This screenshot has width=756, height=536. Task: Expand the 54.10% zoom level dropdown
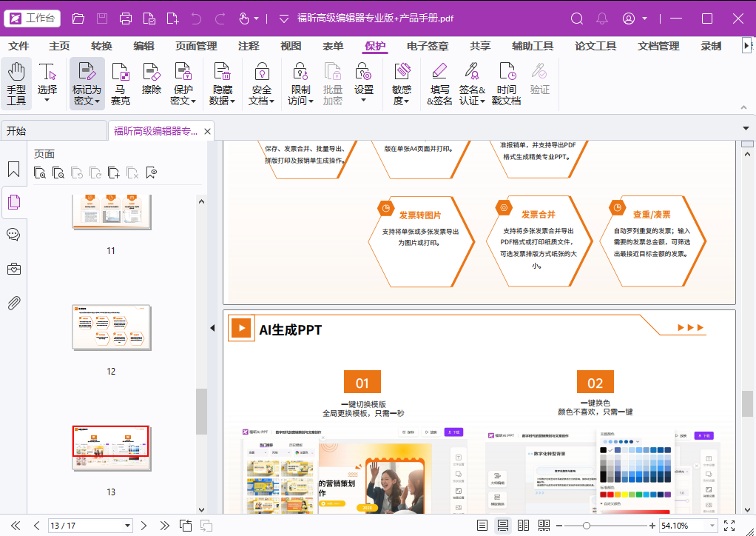(x=712, y=526)
